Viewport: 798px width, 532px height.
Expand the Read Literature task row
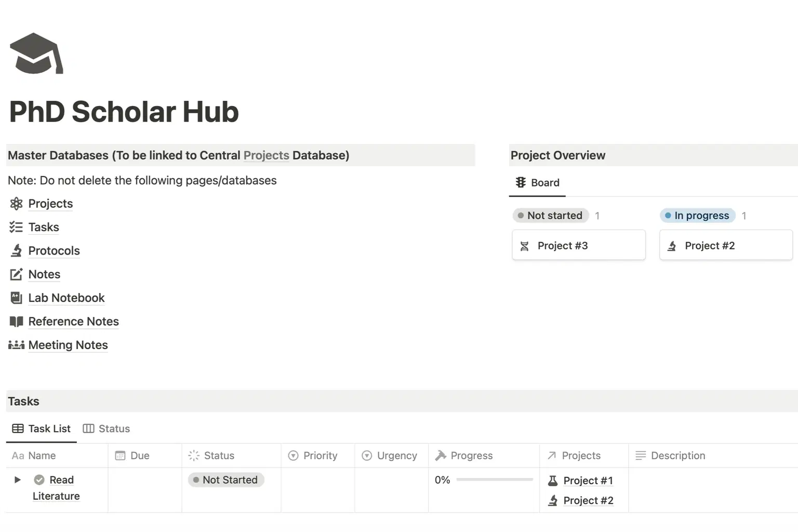tap(18, 480)
